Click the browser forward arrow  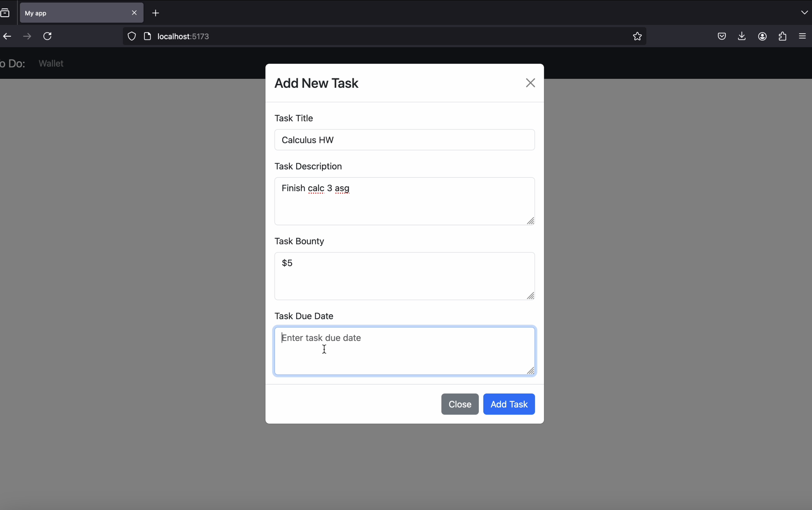[27, 36]
